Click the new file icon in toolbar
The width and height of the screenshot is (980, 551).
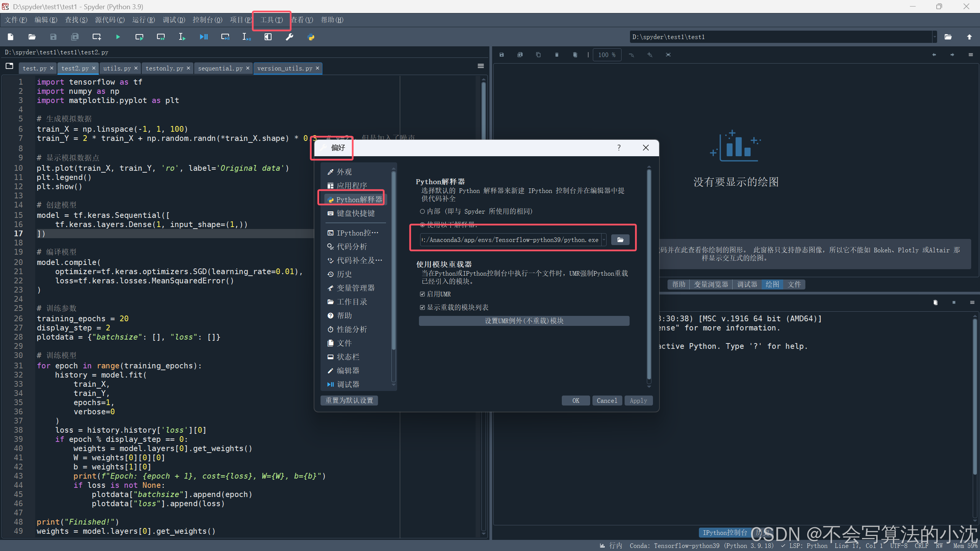coord(11,37)
